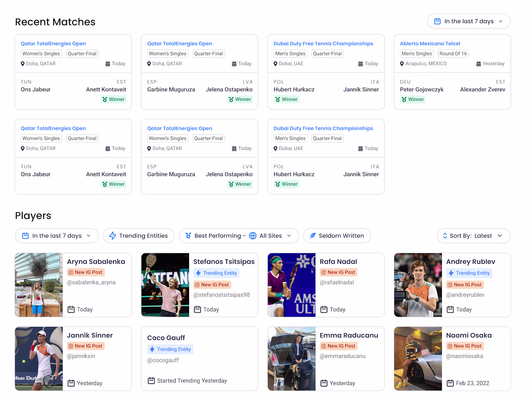The height and width of the screenshot is (399, 532).
Task: Click the Instagram icon on Rafa Nadal's card
Action: [x=323, y=272]
